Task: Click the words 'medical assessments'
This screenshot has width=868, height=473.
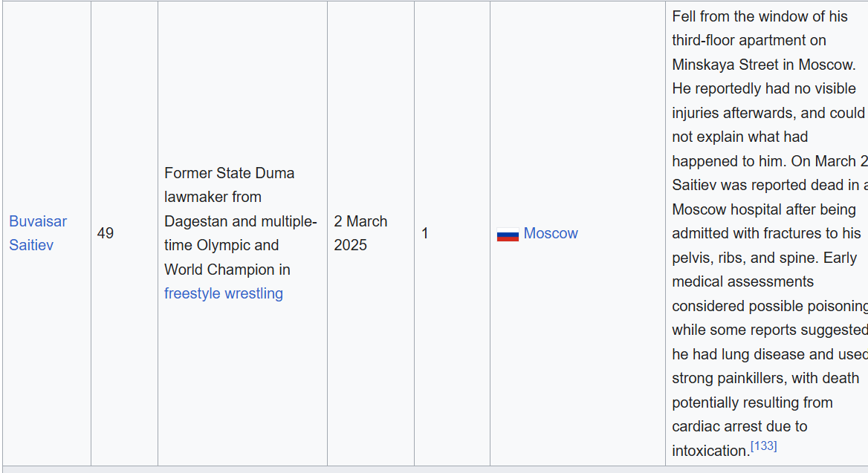Action: tap(732, 281)
